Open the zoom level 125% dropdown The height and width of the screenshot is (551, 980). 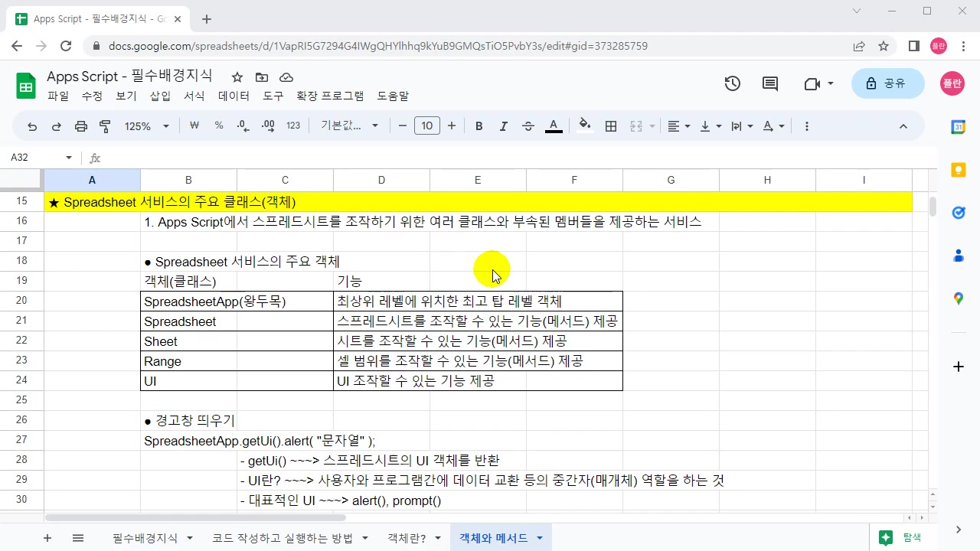pyautogui.click(x=145, y=126)
